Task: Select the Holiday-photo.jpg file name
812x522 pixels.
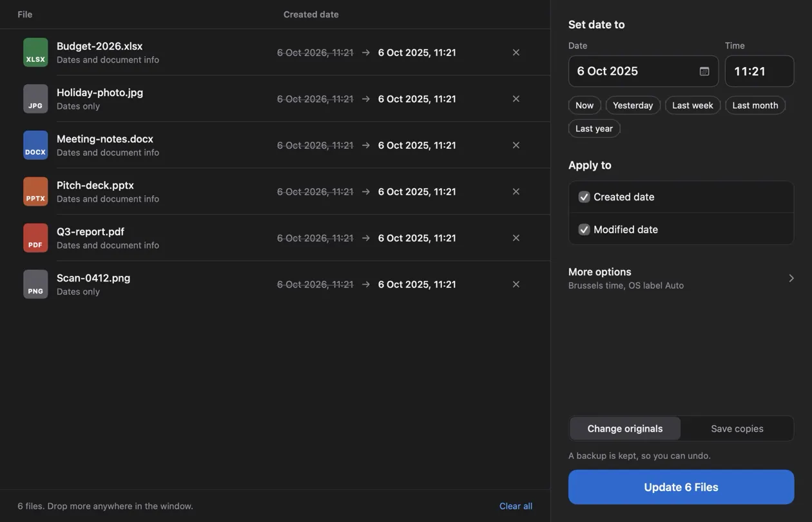Action: 100,92
